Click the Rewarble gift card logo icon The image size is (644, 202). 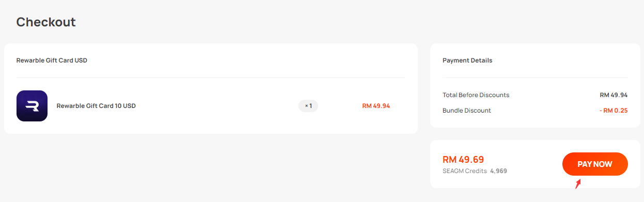pyautogui.click(x=32, y=106)
